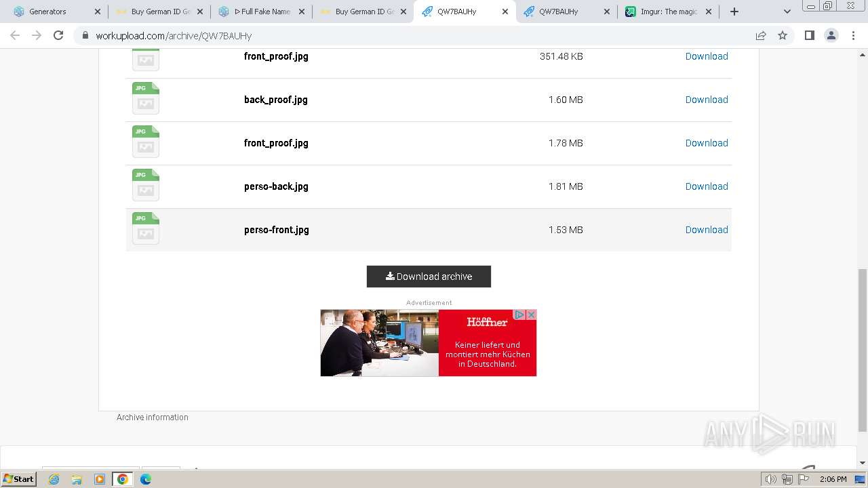
Task: Close the Generators tab
Action: click(98, 12)
